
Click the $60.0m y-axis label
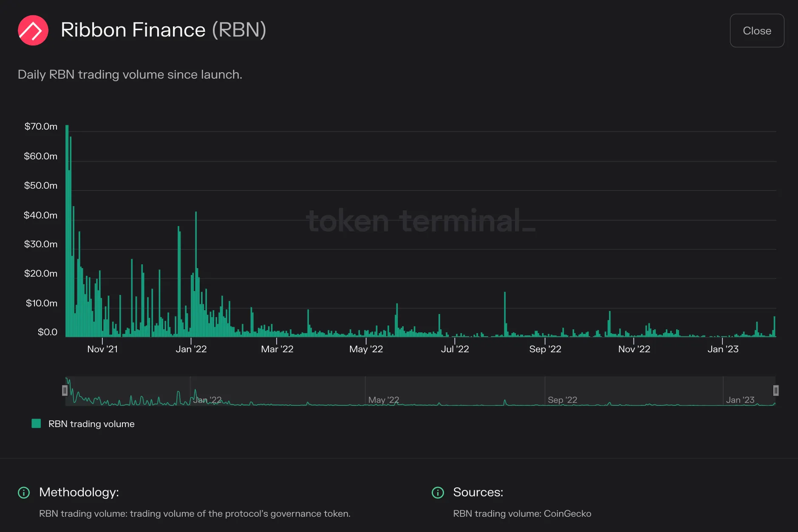(40, 156)
